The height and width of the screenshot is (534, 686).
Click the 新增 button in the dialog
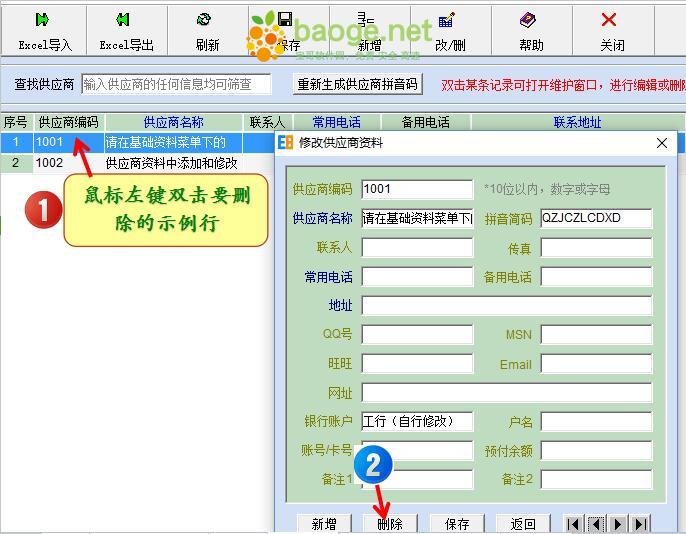[324, 524]
